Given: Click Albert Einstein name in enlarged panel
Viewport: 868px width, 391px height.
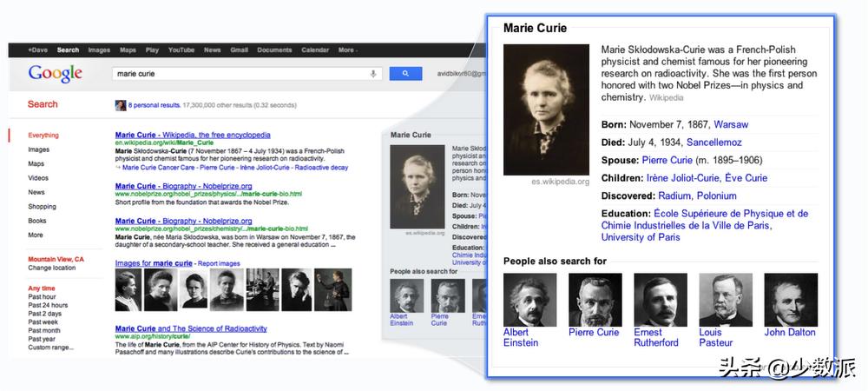Looking at the screenshot, I should point(520,337).
